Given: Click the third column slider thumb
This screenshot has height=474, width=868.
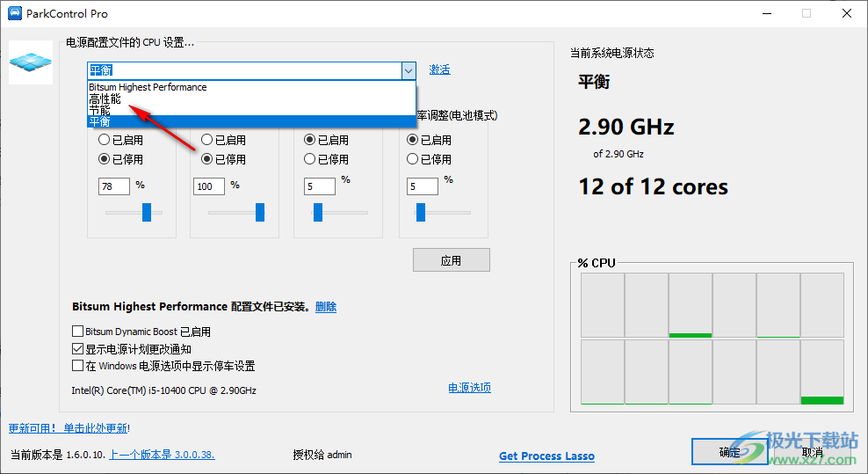Looking at the screenshot, I should (x=318, y=212).
